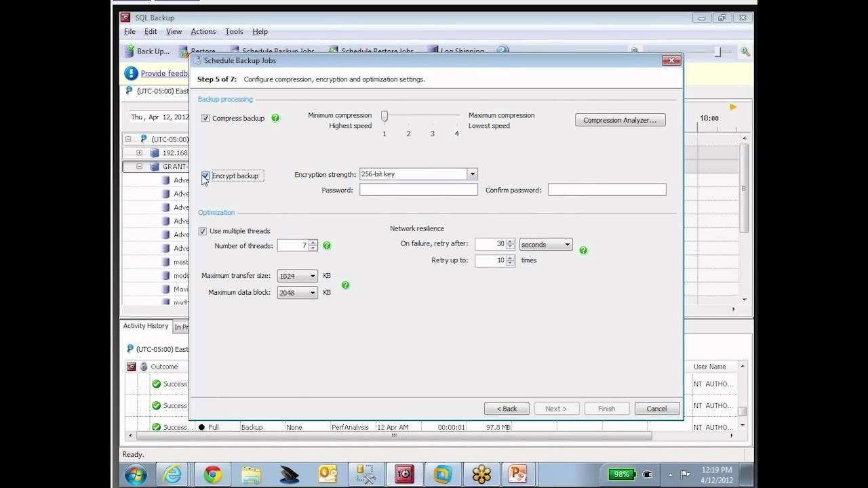Open the Actions menu
Viewport: 868px width, 488px height.
point(203,32)
